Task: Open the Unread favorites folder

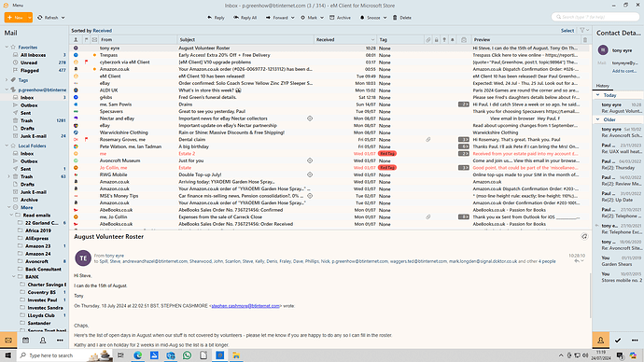Action: [x=29, y=63]
